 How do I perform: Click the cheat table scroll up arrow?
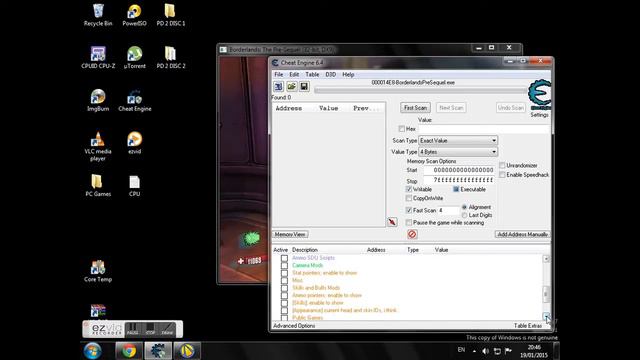(x=546, y=259)
